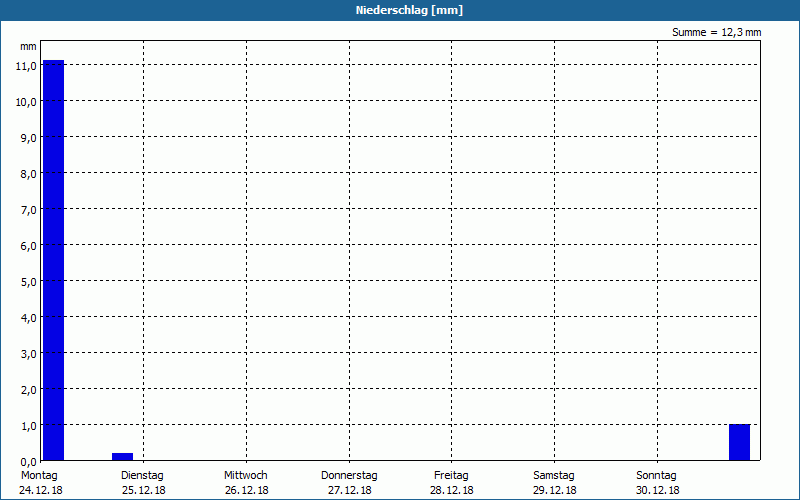
Task: Click the date label '27.12.18'
Action: pos(349,490)
